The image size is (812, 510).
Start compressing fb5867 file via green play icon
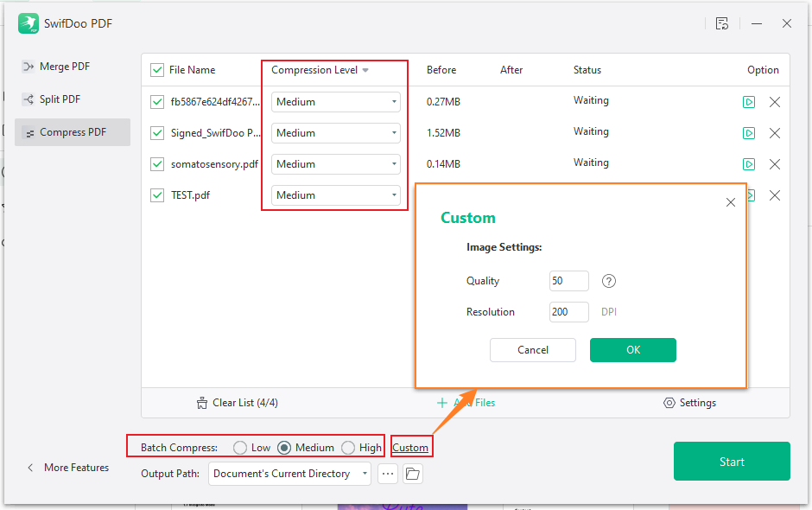coord(748,101)
